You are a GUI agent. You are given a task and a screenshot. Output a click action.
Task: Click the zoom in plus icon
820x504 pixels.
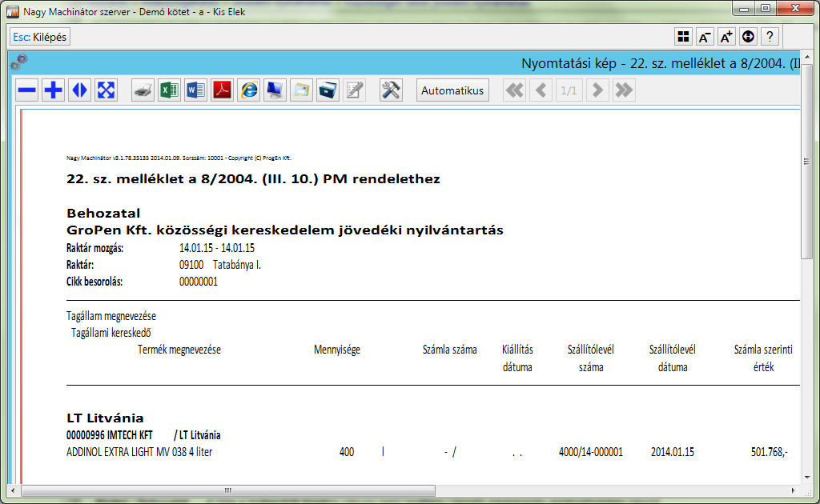coord(54,90)
